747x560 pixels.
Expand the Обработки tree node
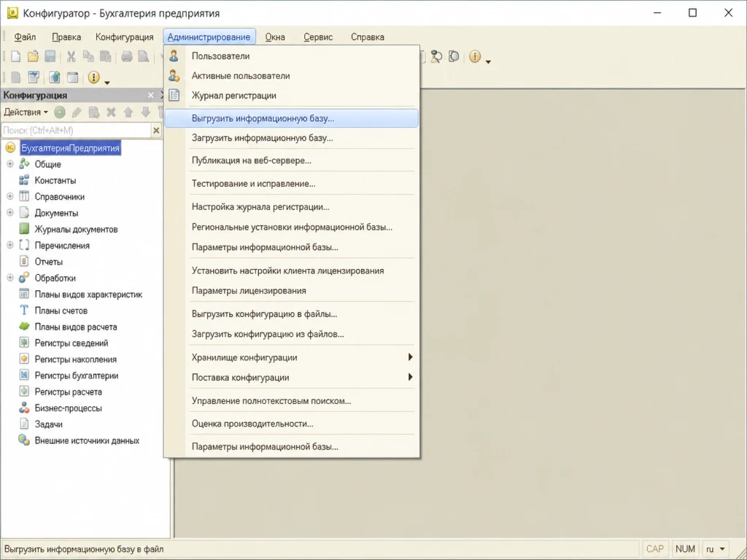pyautogui.click(x=10, y=278)
